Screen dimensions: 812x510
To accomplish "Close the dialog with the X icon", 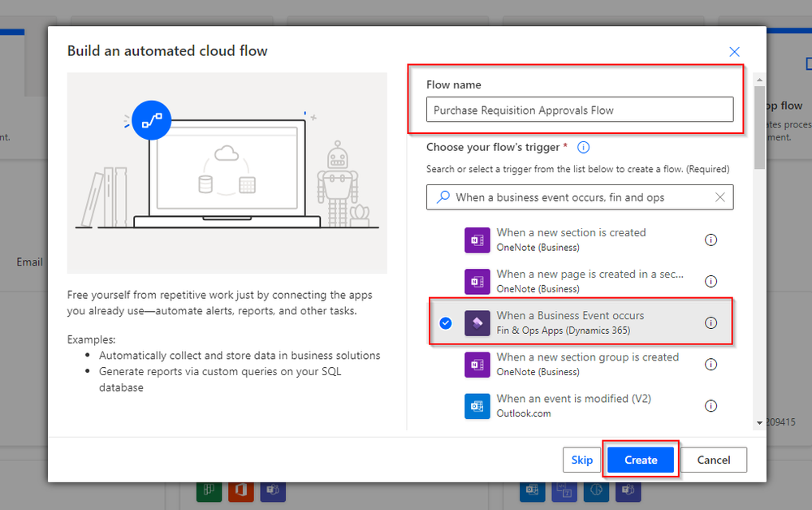I will pos(734,52).
